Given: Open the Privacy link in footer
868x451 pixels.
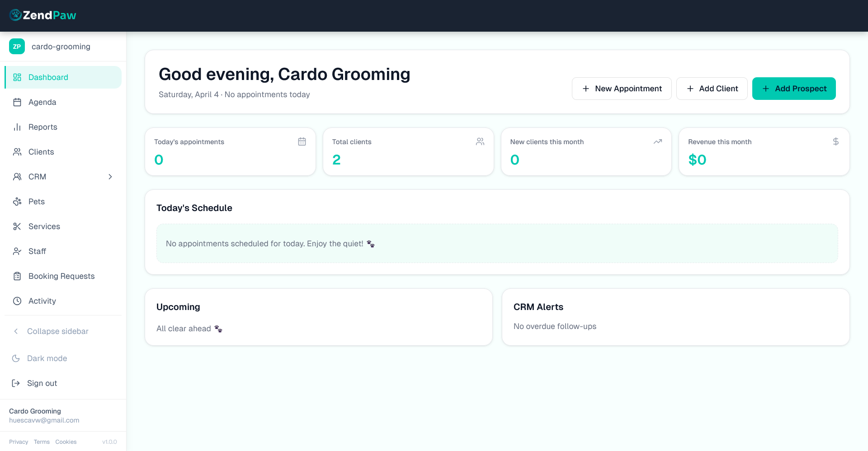Looking at the screenshot, I should 19,442.
